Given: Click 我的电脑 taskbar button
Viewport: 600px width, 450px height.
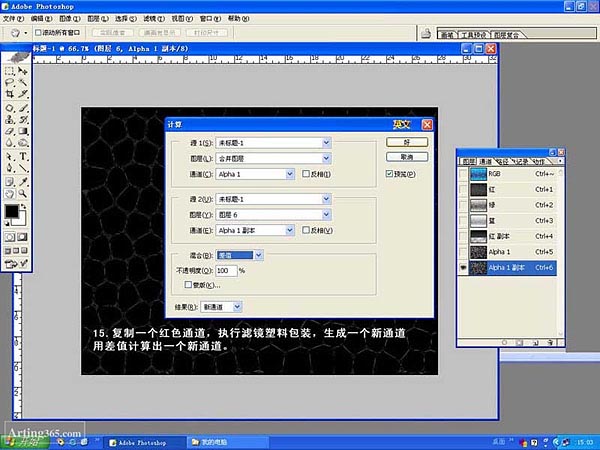Looking at the screenshot, I should [227, 442].
